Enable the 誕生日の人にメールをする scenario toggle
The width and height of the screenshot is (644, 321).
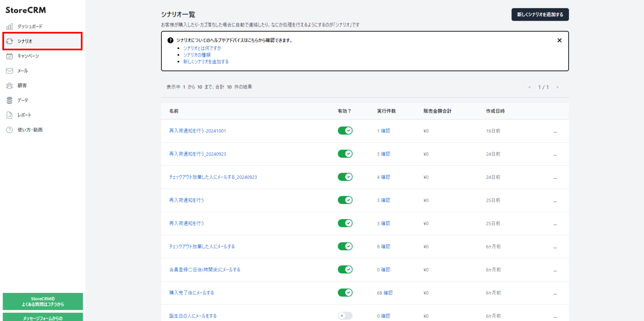pos(345,316)
